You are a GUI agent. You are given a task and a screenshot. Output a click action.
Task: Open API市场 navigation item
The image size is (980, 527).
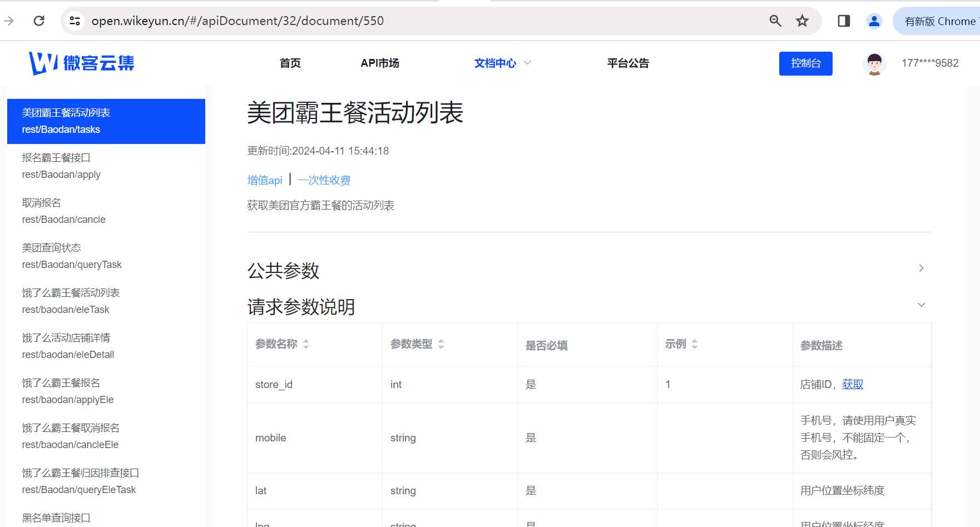tap(380, 63)
